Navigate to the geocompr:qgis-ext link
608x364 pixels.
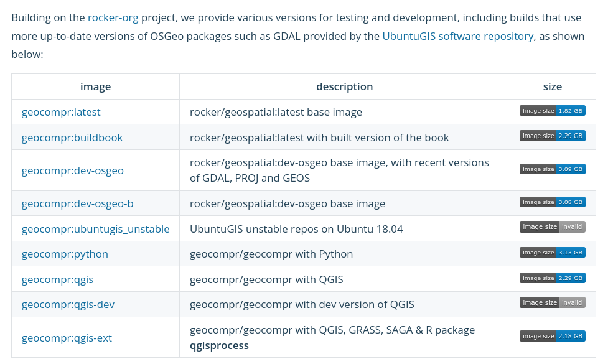[x=67, y=338]
